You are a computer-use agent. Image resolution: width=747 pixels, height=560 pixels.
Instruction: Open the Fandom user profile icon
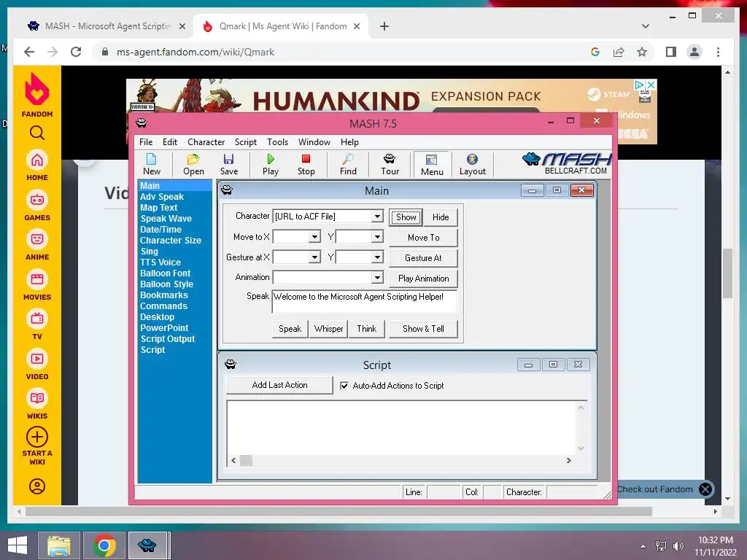click(36, 486)
